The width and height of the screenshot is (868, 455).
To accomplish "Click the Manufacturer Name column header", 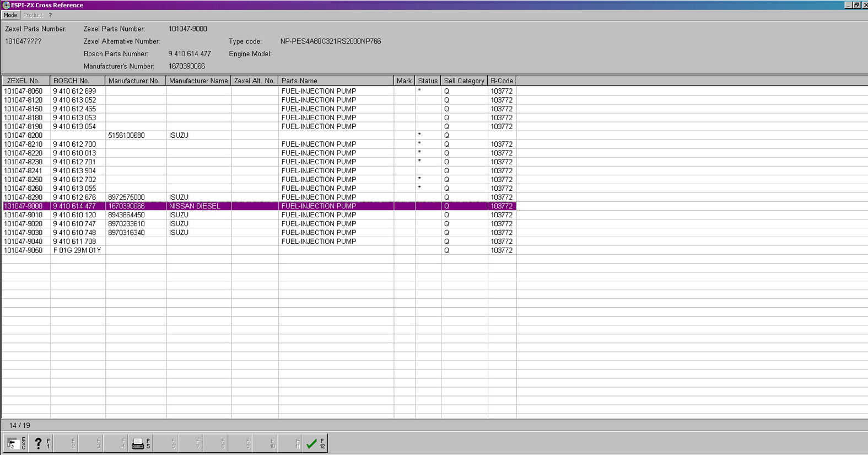I will pos(198,81).
